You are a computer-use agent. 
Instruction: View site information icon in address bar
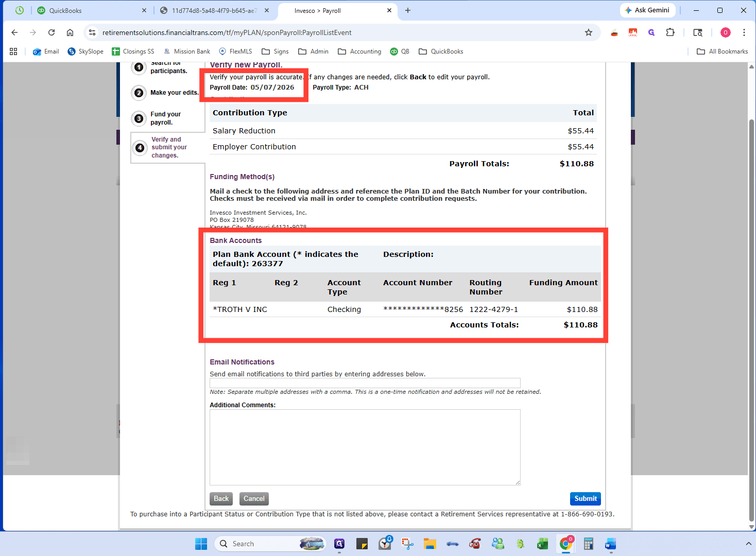point(92,32)
